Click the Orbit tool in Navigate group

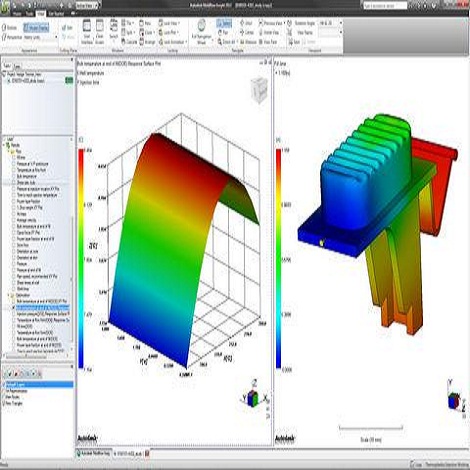pyautogui.click(x=246, y=23)
